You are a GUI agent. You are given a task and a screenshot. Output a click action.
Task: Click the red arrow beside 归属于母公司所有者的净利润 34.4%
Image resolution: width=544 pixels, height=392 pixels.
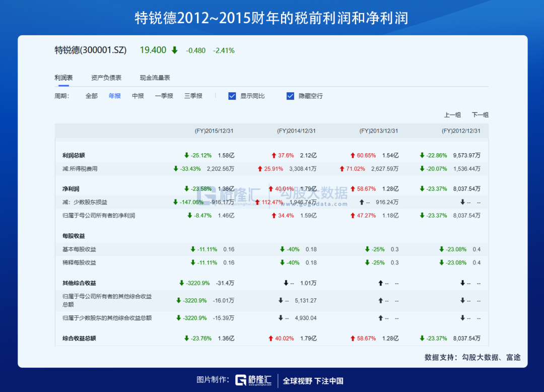(x=273, y=215)
